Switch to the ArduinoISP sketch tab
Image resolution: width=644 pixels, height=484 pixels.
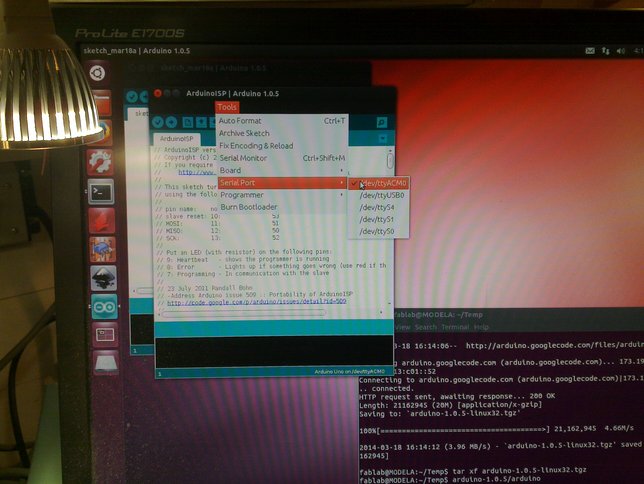coord(177,139)
